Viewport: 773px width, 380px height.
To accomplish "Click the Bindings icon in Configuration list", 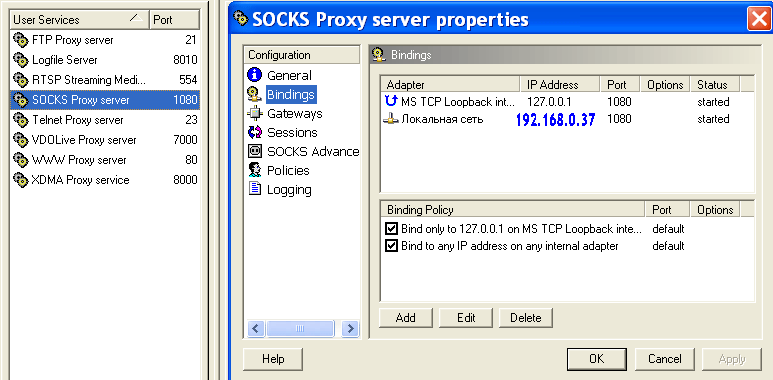I will (x=254, y=94).
